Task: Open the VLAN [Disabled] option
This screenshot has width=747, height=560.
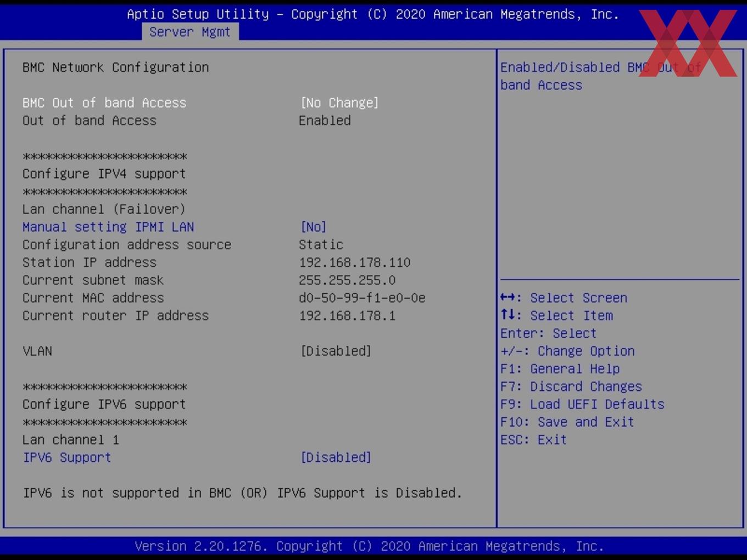Action: pos(336,351)
